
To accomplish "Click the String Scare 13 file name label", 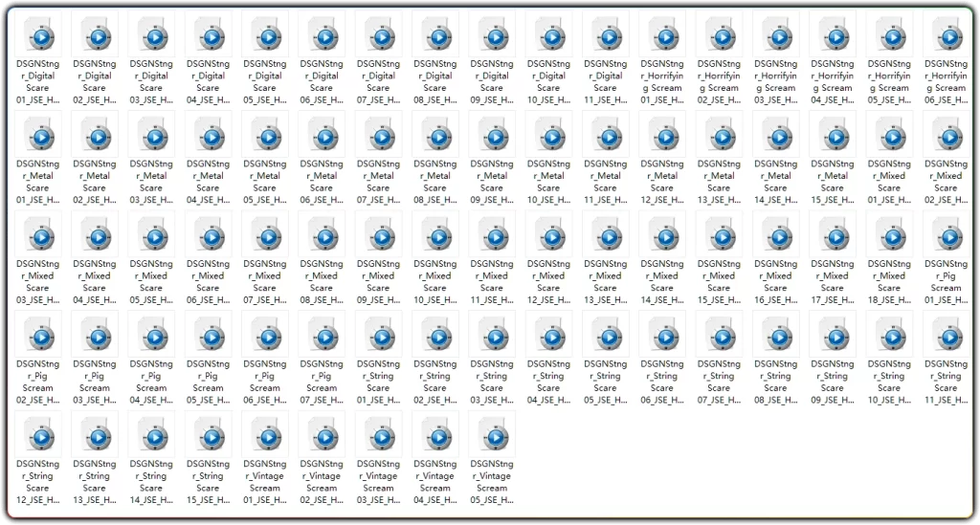I will pos(95,481).
